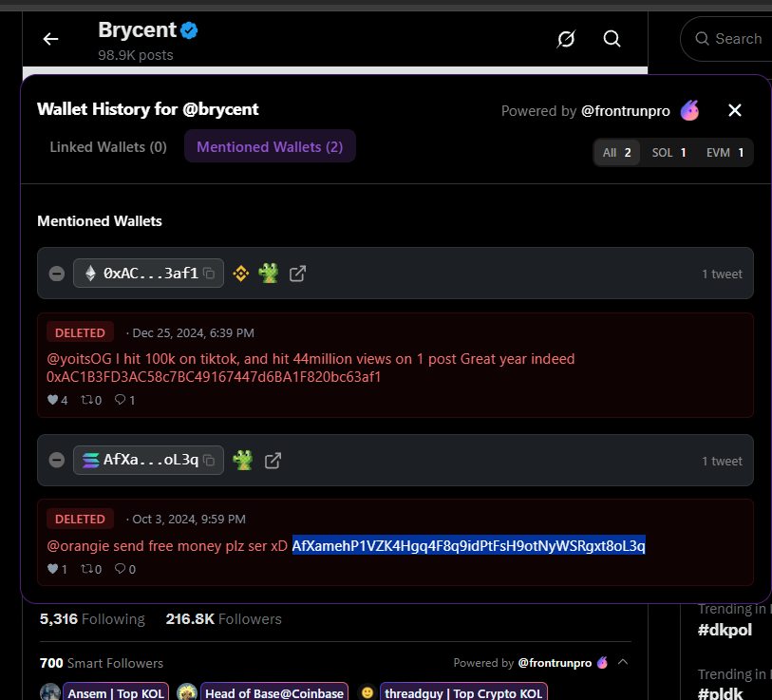Copy the AfXa...oL3q wallet address
This screenshot has width=772, height=700.
tap(209, 460)
